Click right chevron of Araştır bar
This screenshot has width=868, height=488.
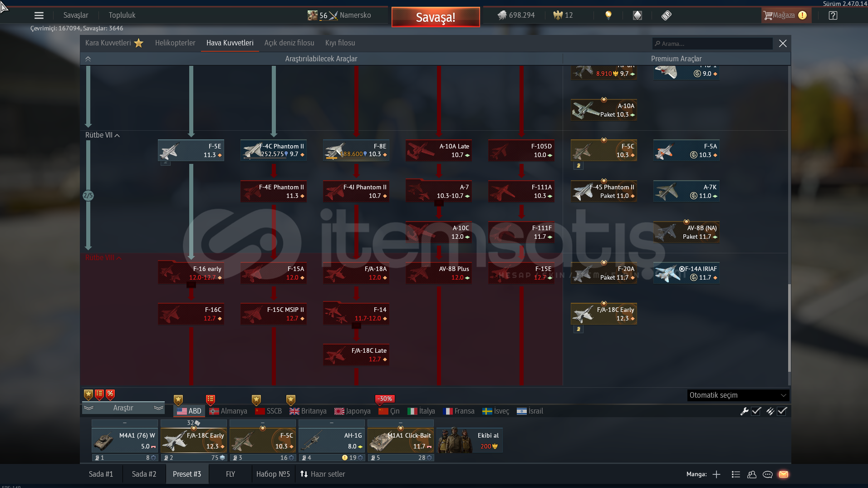coord(158,408)
